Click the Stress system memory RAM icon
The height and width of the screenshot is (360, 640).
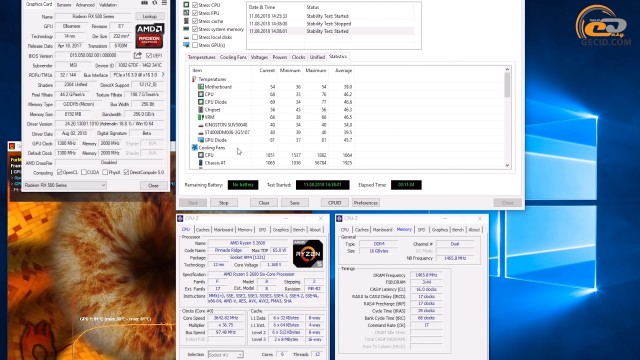coord(186,29)
